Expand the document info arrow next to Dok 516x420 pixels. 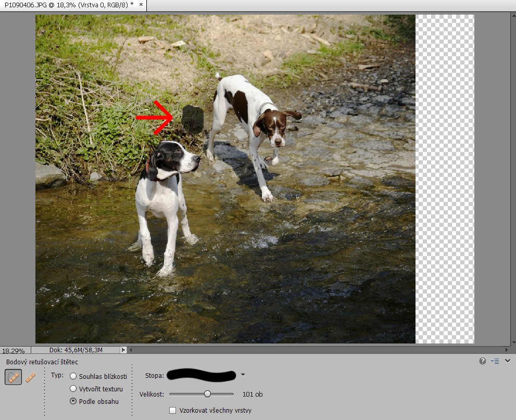[x=123, y=350]
